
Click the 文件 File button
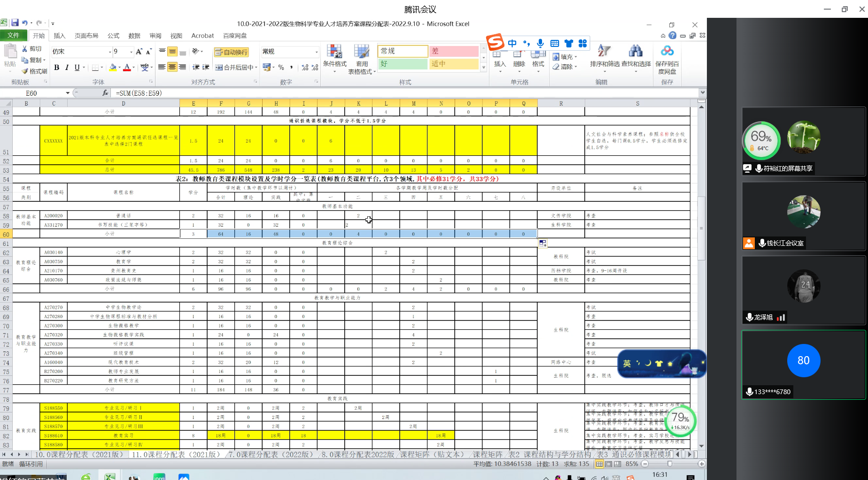[x=14, y=36]
